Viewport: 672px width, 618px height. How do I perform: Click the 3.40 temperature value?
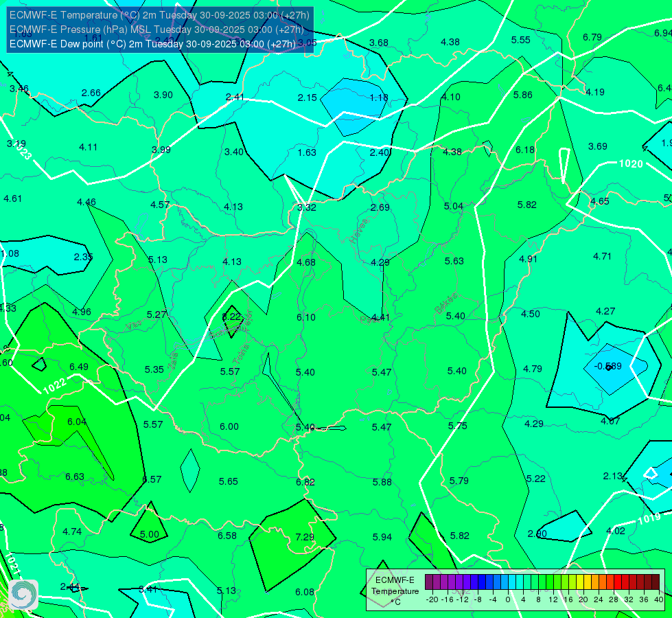pos(234,152)
